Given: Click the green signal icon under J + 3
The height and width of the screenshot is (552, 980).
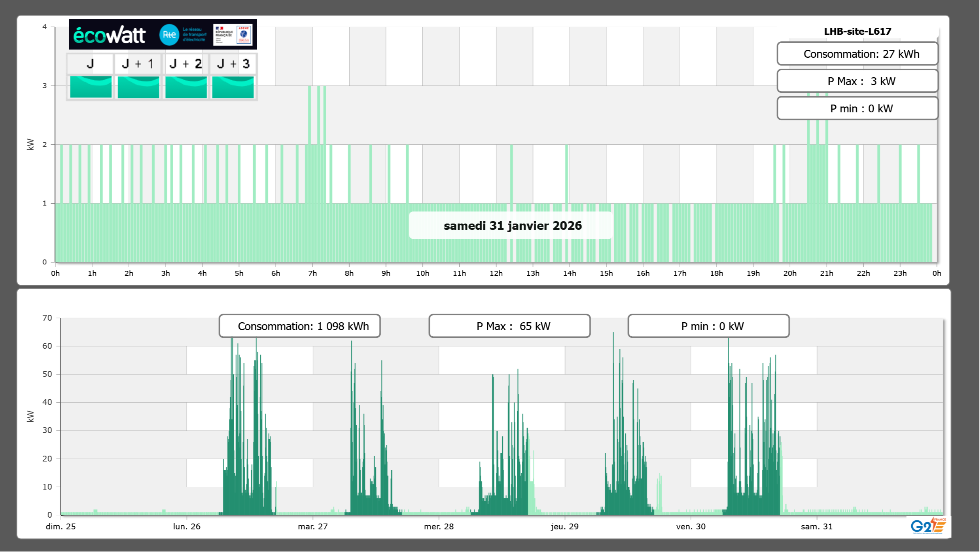Looking at the screenshot, I should (233, 87).
